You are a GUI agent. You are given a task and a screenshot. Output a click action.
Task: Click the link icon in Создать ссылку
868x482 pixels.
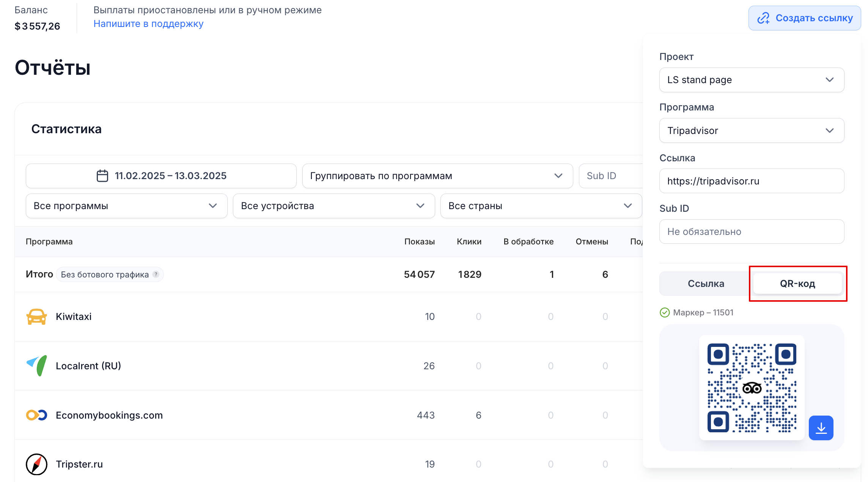click(763, 18)
